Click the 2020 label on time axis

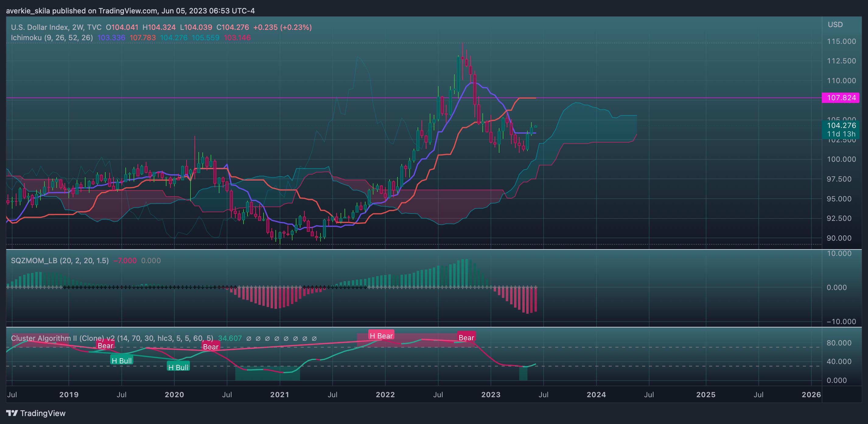coord(174,394)
